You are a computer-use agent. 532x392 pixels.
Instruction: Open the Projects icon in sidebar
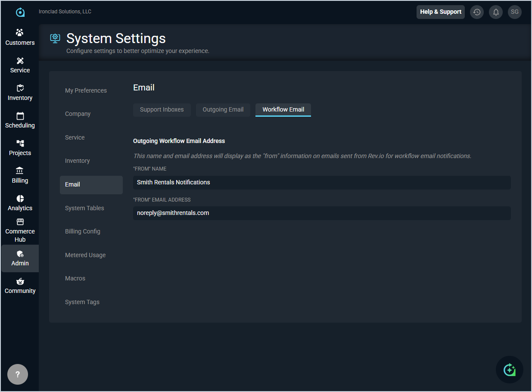tap(20, 143)
